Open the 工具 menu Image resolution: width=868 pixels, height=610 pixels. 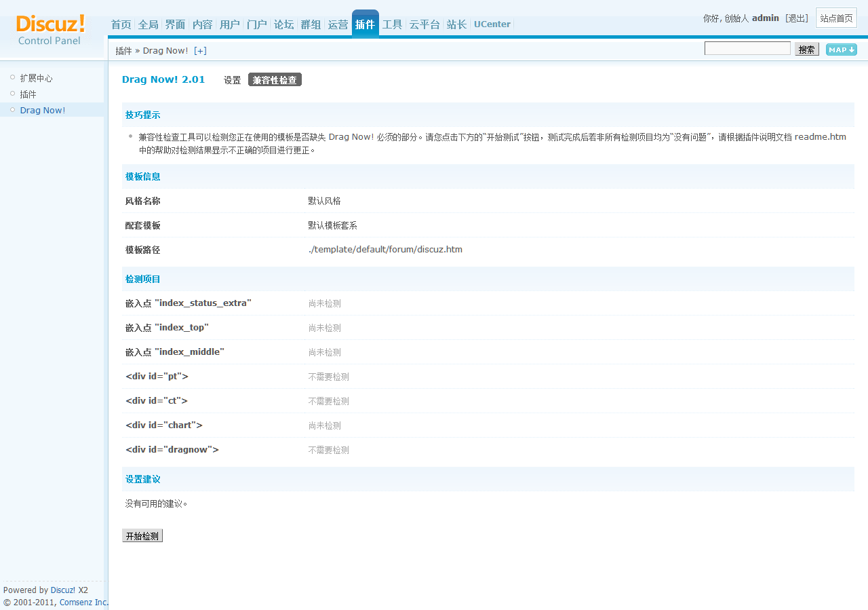pyautogui.click(x=393, y=24)
